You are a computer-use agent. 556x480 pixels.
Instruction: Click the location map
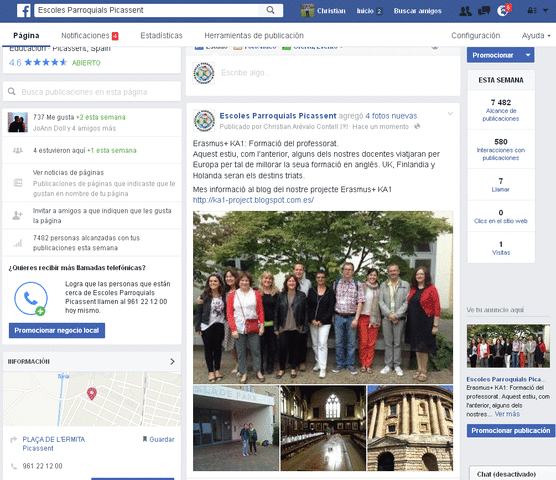[92, 399]
